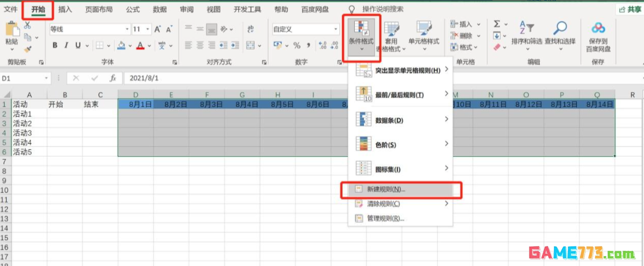Click the 共享 share button
Screen dimensions: 644x266
(x=629, y=9)
